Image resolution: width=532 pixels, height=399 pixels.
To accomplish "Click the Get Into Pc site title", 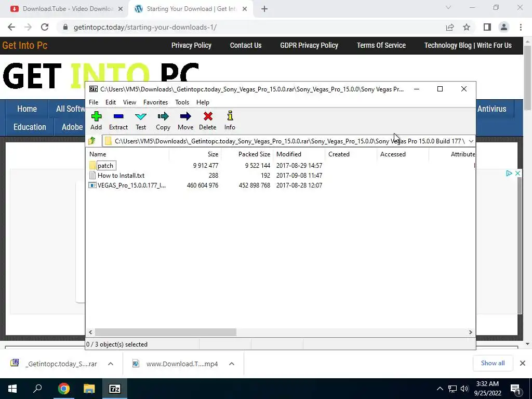I will tap(25, 46).
